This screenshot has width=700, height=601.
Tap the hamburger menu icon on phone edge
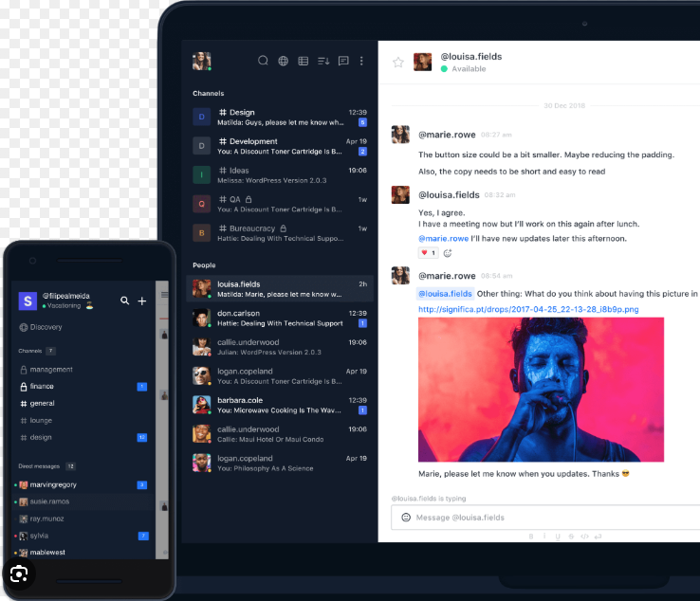[164, 295]
